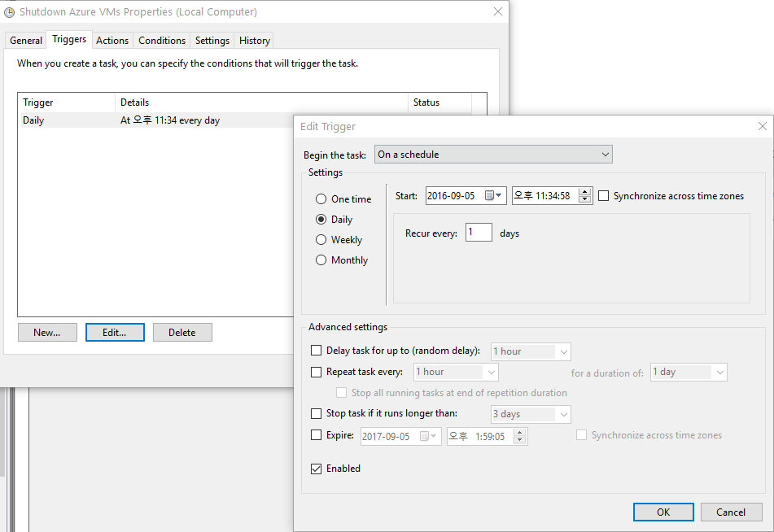Screen dimensions: 774x532
Task: Open the Repeat task every interval dropdown
Action: 456,372
